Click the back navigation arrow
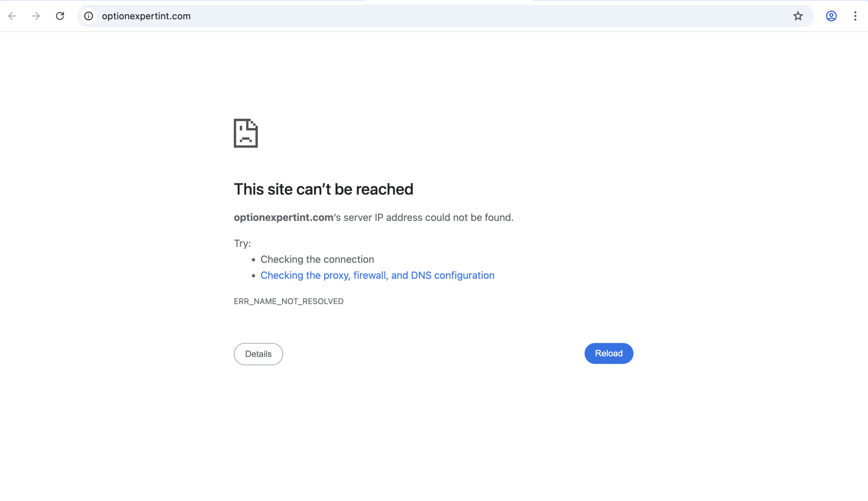The width and height of the screenshot is (868, 501). (x=13, y=16)
